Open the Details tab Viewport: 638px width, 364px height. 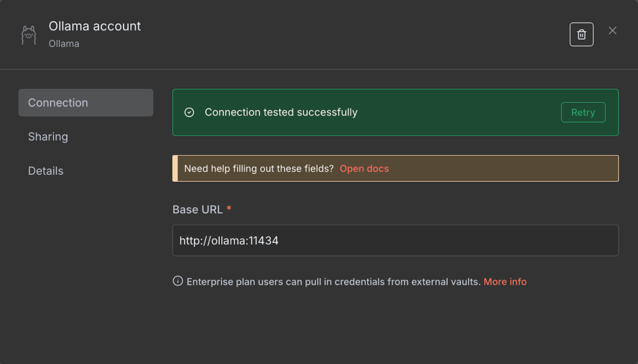click(45, 171)
